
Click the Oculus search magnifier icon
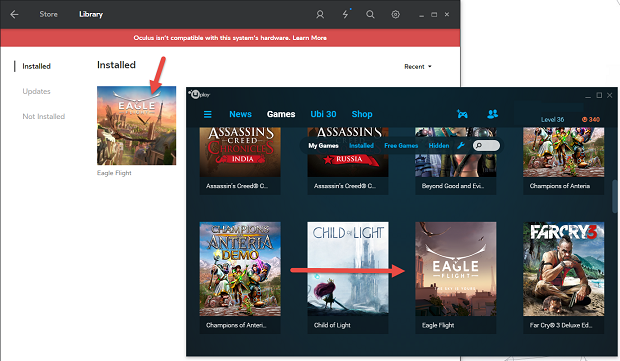tap(370, 15)
